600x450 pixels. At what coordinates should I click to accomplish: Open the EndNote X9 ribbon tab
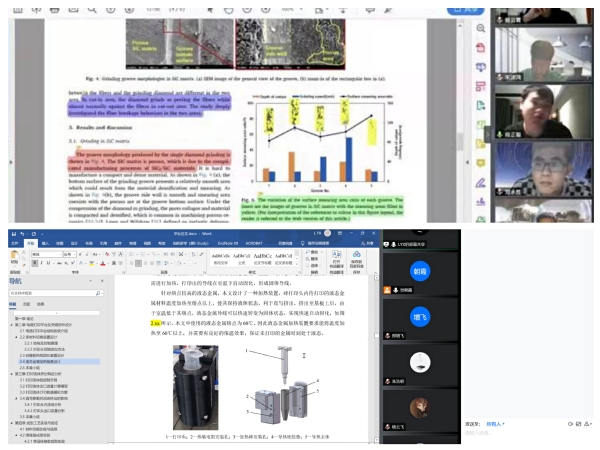[228, 243]
